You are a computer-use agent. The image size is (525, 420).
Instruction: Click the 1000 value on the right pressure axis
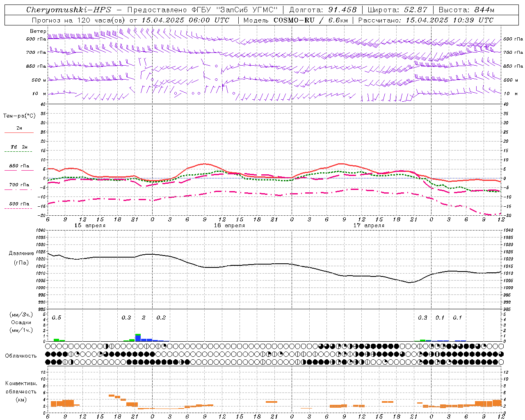tap(508, 288)
